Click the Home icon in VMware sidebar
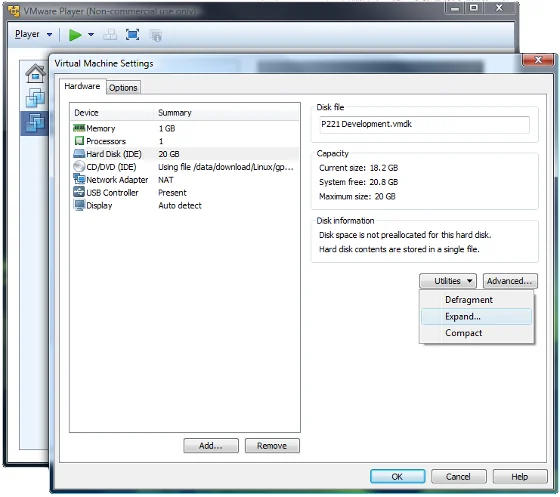The height and width of the screenshot is (497, 560). (x=35, y=73)
